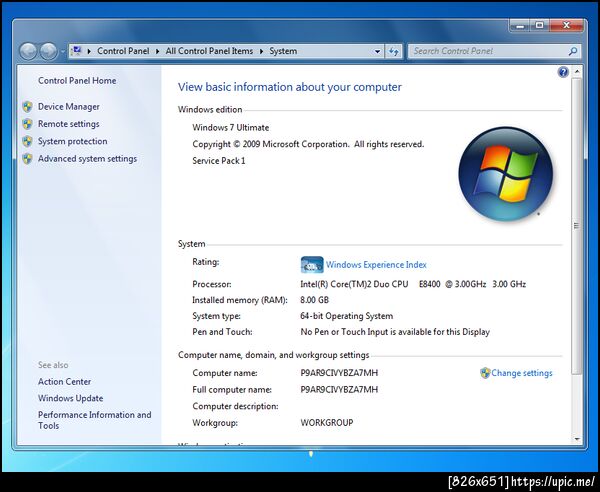Click shield icon beside Device Manager

click(x=27, y=107)
